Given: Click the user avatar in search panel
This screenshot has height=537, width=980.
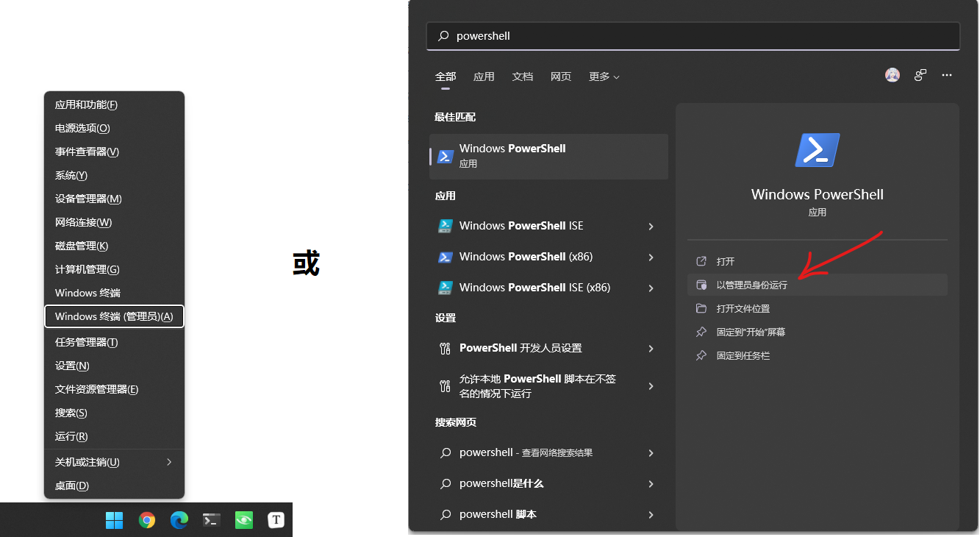Looking at the screenshot, I should pyautogui.click(x=893, y=75).
